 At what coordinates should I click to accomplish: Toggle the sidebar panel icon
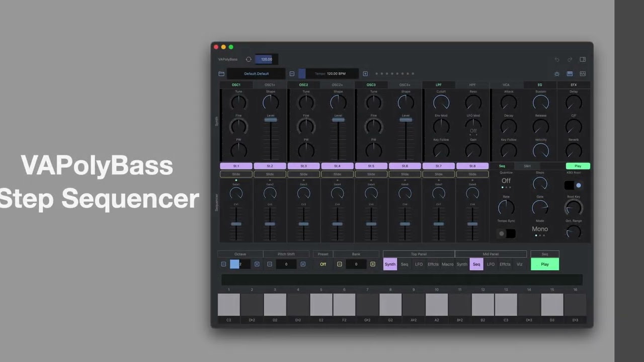583,59
